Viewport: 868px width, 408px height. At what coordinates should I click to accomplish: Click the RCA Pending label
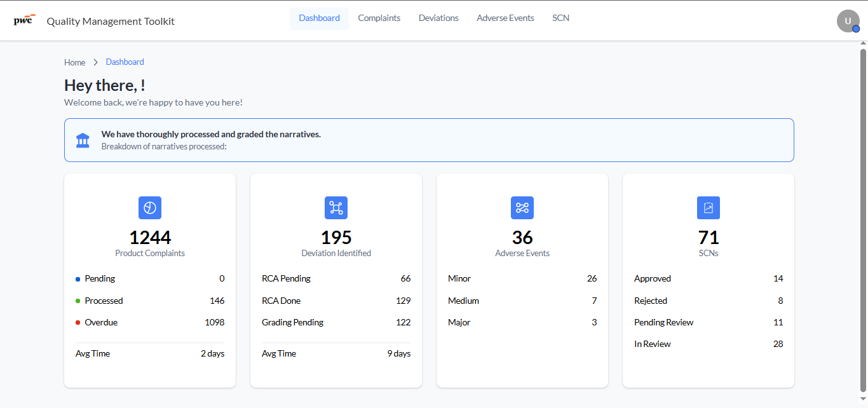click(x=286, y=278)
